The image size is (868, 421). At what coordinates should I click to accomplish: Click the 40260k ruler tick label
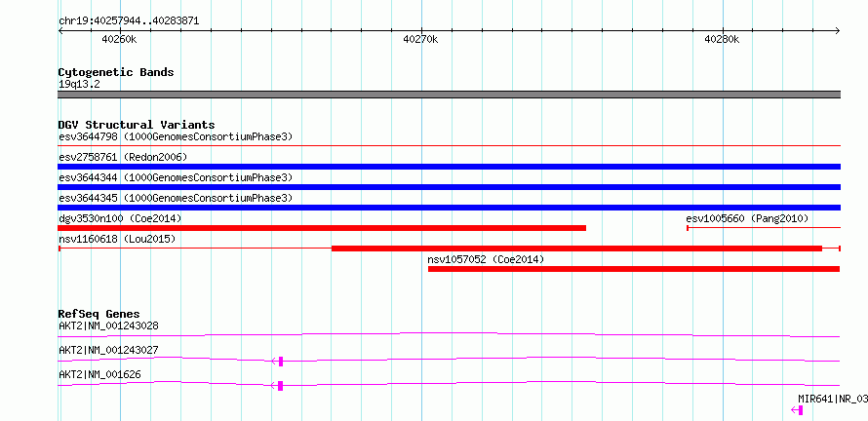point(120,39)
